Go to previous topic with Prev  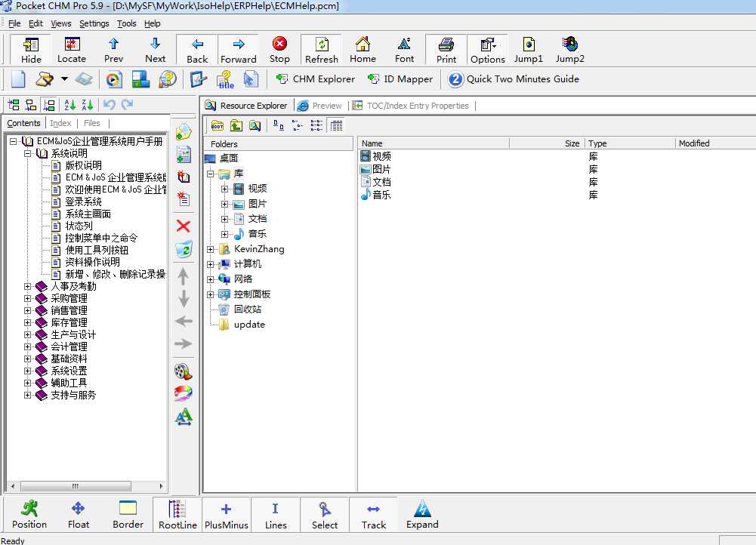(x=113, y=50)
